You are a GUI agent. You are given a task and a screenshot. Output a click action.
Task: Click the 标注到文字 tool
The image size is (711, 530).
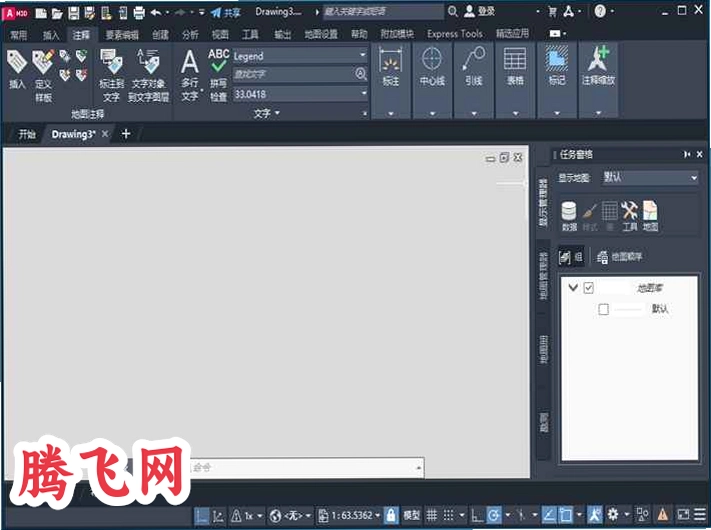tap(111, 75)
